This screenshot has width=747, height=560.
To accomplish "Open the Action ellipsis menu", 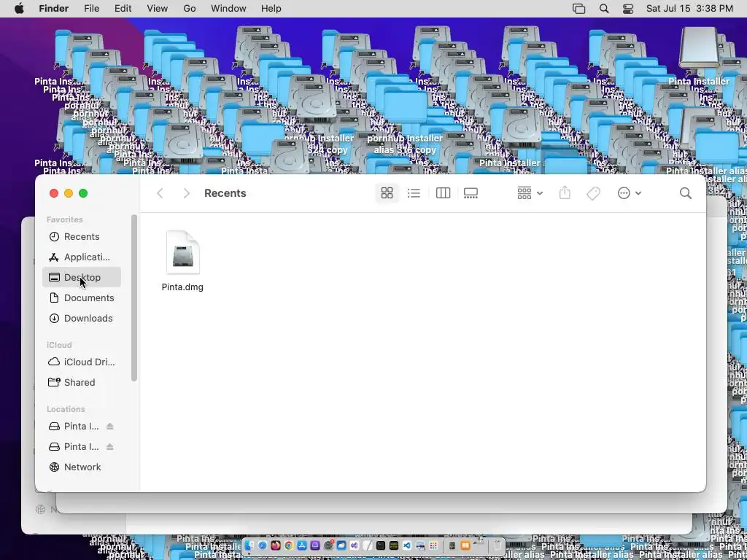I will [x=629, y=192].
